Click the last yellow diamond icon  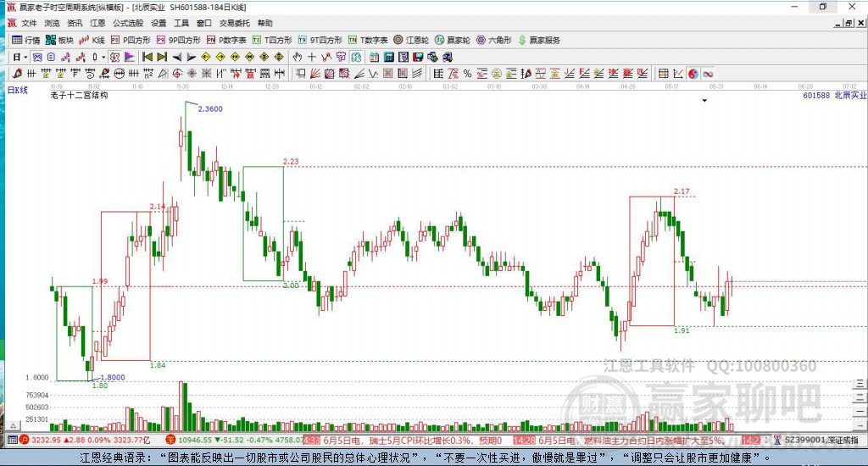tap(279, 57)
